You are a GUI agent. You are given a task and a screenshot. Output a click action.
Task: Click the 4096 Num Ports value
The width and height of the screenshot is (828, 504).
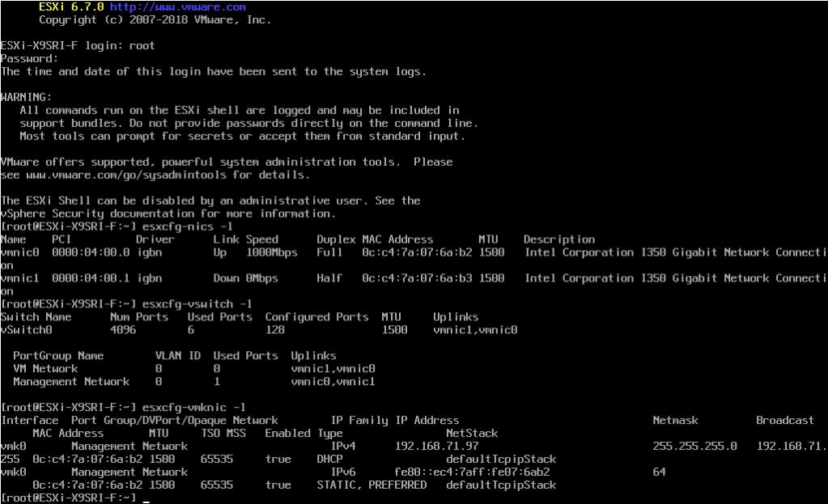[125, 330]
